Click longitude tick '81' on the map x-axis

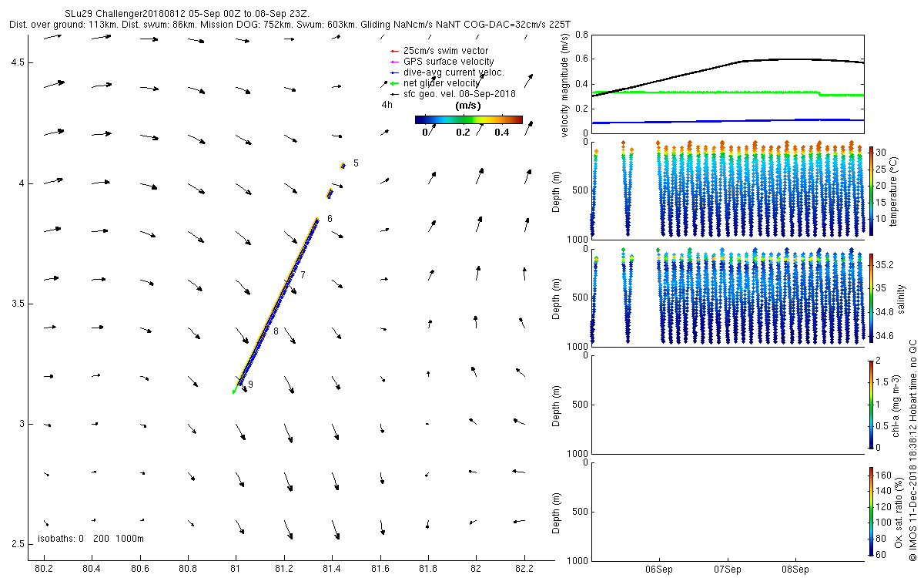point(236,569)
